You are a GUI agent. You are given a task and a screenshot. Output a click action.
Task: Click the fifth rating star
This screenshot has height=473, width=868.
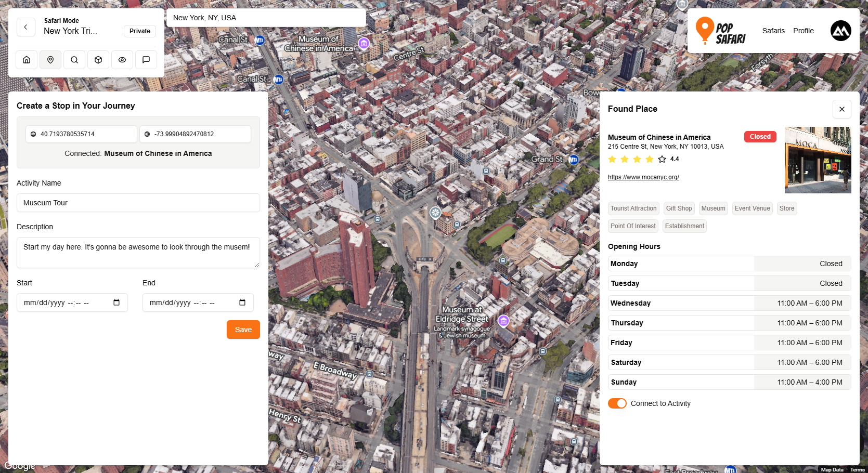tap(662, 159)
